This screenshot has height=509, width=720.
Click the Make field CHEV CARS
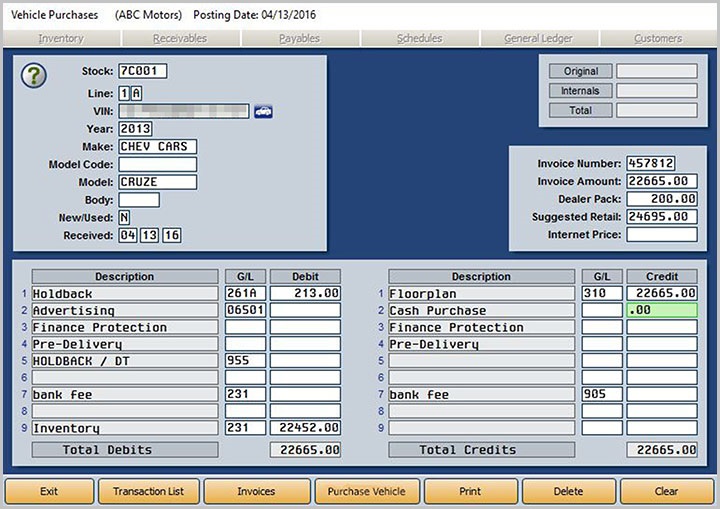coord(158,147)
